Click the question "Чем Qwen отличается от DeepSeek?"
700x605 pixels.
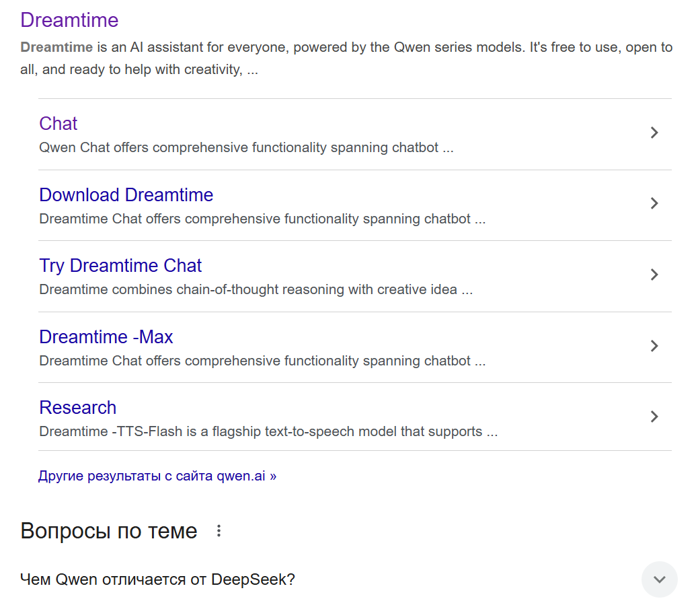click(158, 579)
